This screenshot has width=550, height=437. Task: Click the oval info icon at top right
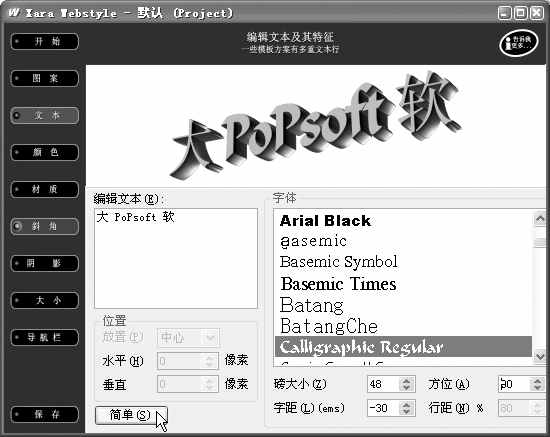point(518,43)
